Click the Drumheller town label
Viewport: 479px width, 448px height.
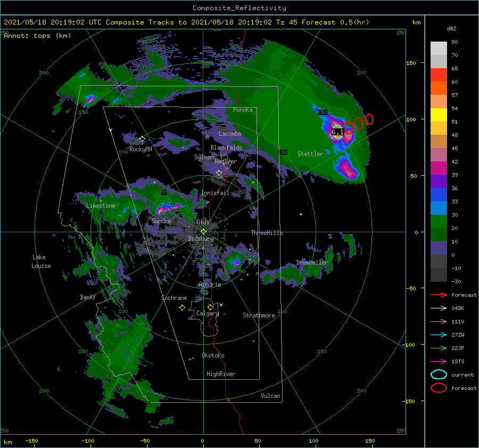click(x=311, y=263)
